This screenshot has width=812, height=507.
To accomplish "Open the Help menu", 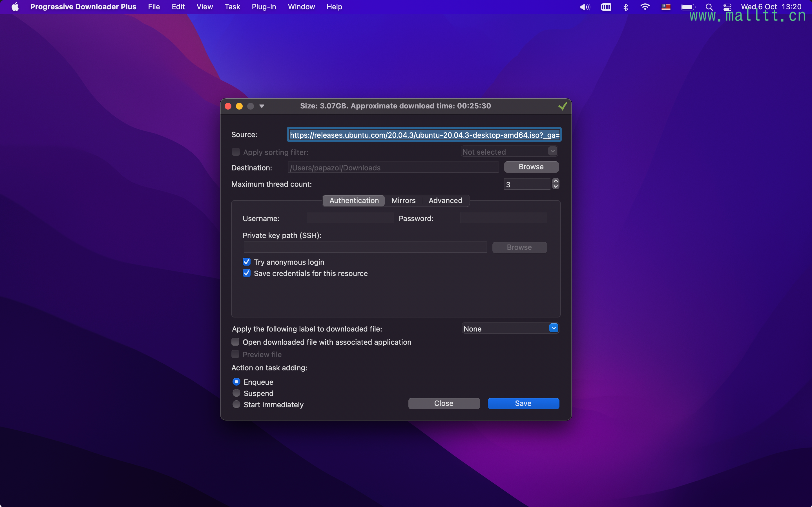I will (334, 7).
